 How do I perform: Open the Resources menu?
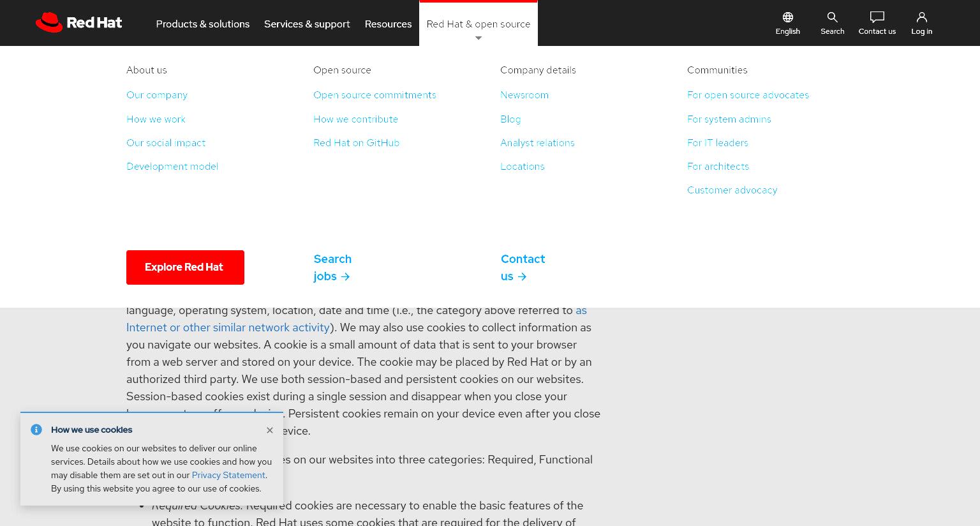[x=388, y=24]
